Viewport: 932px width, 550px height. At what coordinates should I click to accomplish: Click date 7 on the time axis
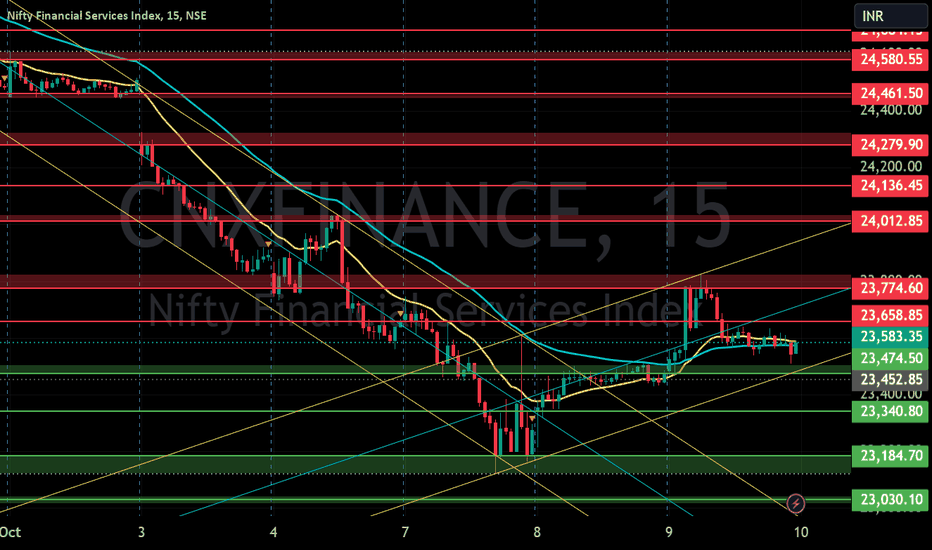tap(405, 532)
